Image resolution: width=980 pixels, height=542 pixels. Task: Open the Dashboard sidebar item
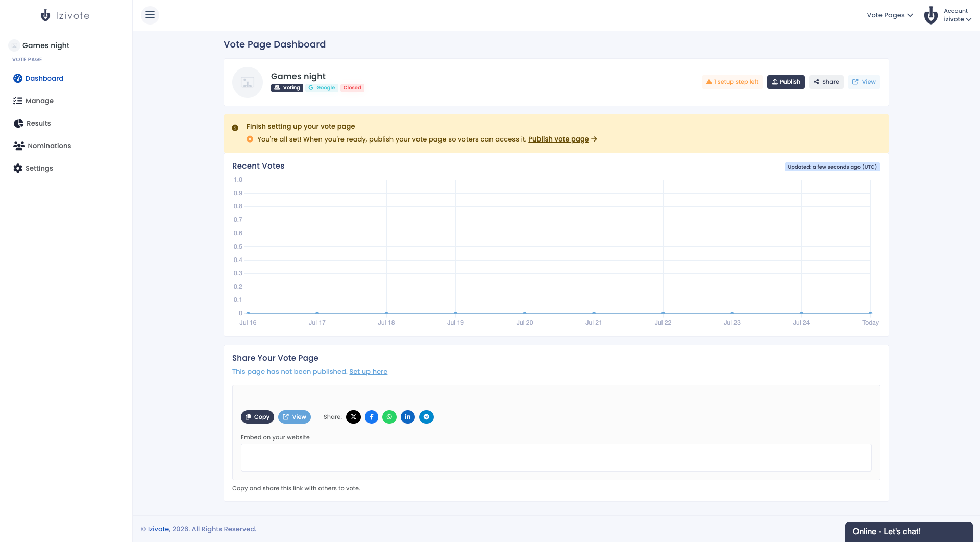[38, 78]
